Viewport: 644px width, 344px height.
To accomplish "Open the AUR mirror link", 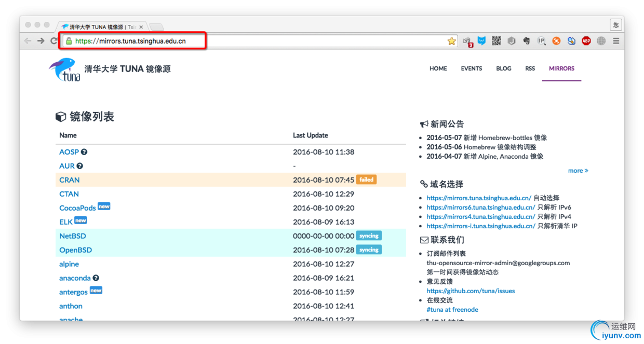I will tap(67, 166).
